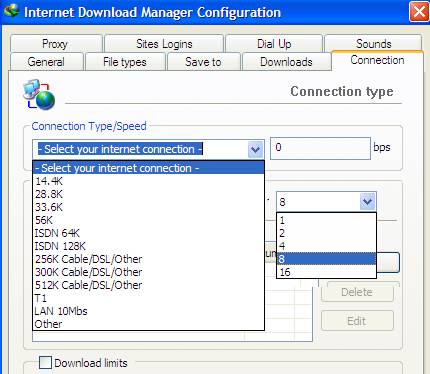Click the max connections dropdown arrow
430x374 pixels.
tap(367, 202)
